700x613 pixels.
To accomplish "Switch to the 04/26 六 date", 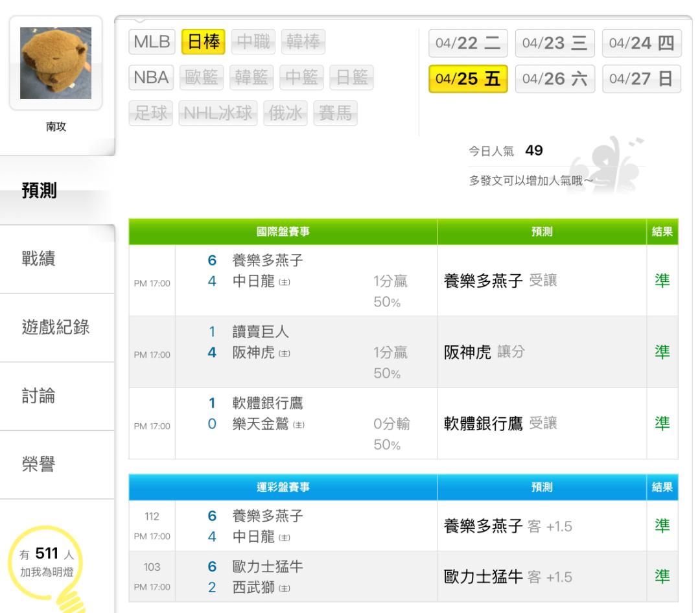I will coord(554,79).
